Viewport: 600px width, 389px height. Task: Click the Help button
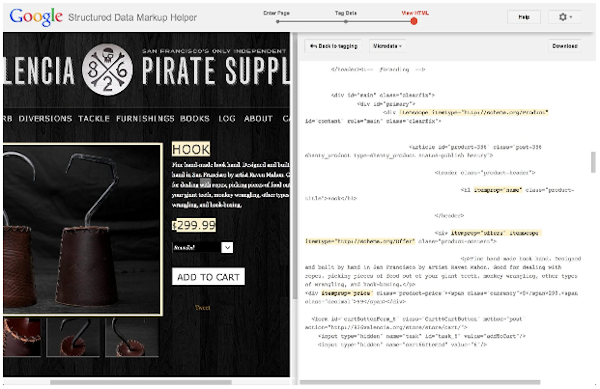tap(523, 17)
